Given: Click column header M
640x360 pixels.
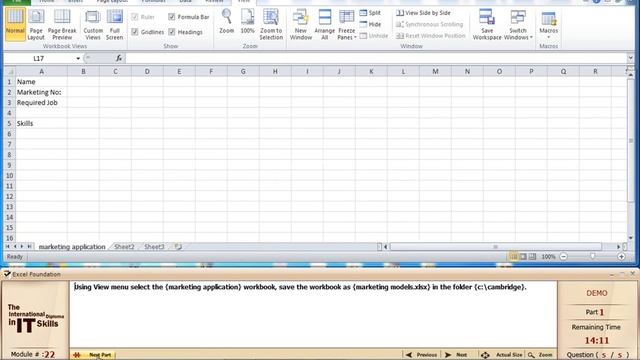Looking at the screenshot, I should (x=435, y=71).
